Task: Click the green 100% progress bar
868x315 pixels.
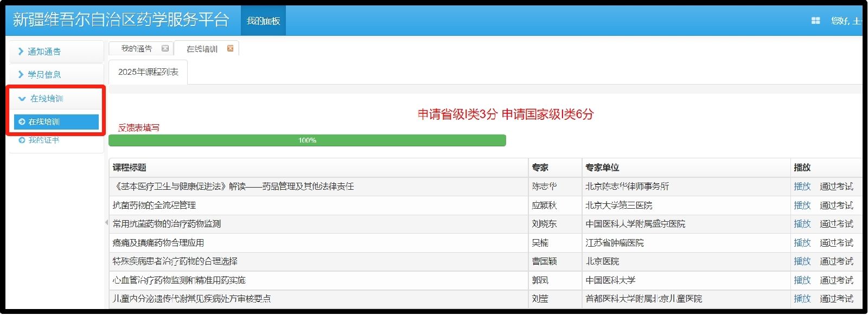Action: click(307, 140)
